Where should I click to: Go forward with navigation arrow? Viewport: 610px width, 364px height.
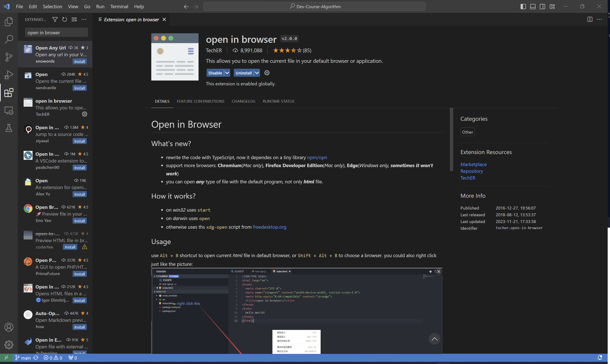click(x=196, y=7)
